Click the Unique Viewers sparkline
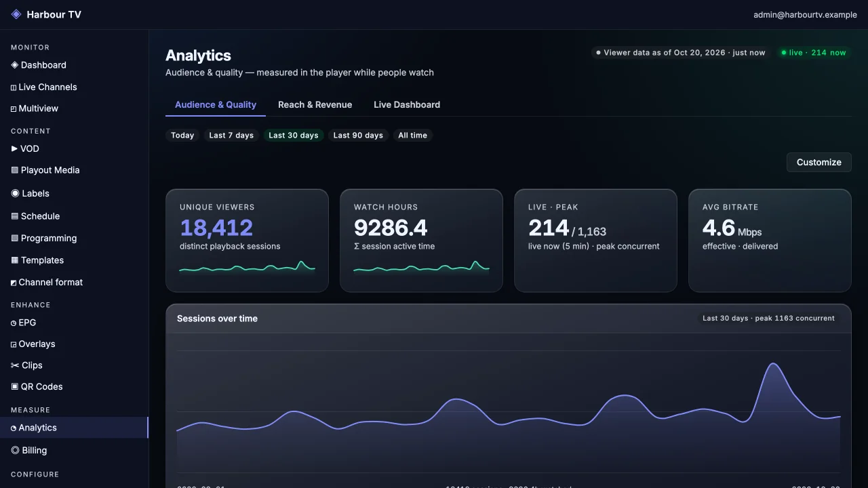 pos(247,268)
